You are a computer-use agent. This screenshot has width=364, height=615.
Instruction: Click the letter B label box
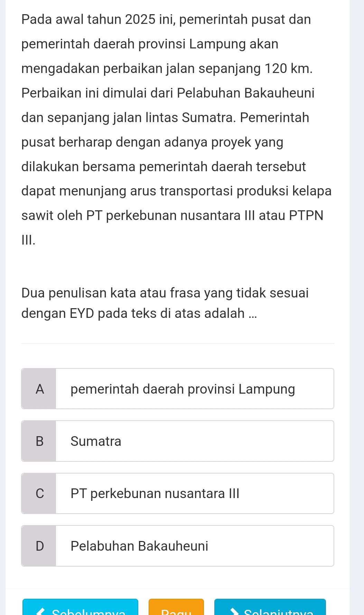coord(39,441)
